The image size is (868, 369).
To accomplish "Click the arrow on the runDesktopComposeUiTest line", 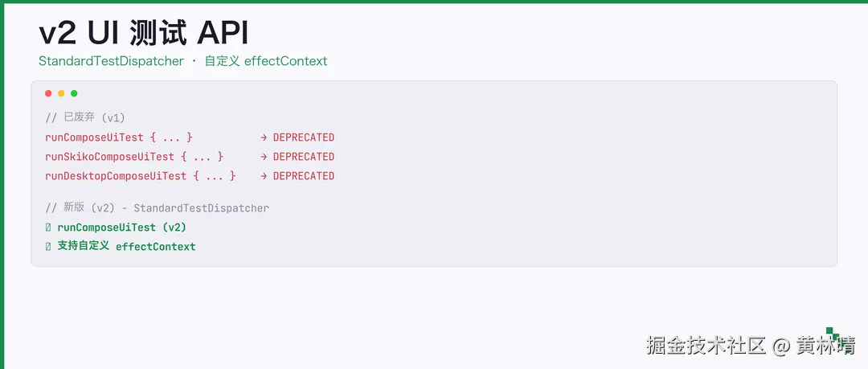I will pos(264,176).
